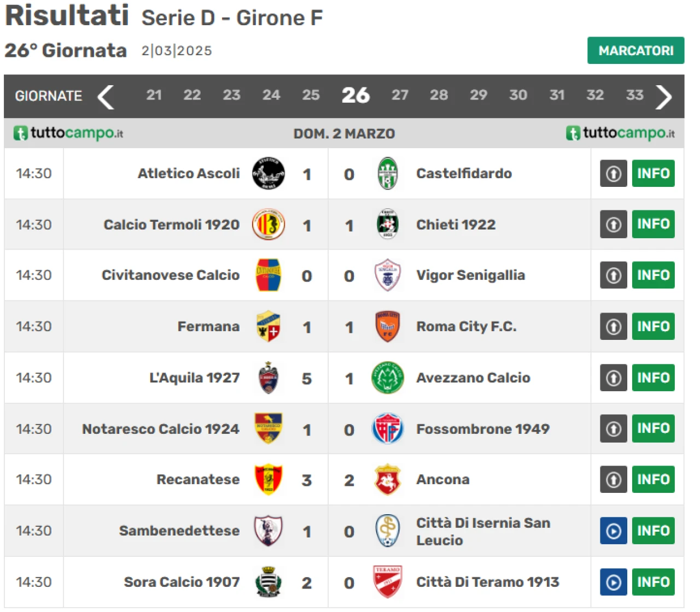This screenshot has width=700, height=612.
Task: Switch to giornata 33
Action: click(x=634, y=95)
